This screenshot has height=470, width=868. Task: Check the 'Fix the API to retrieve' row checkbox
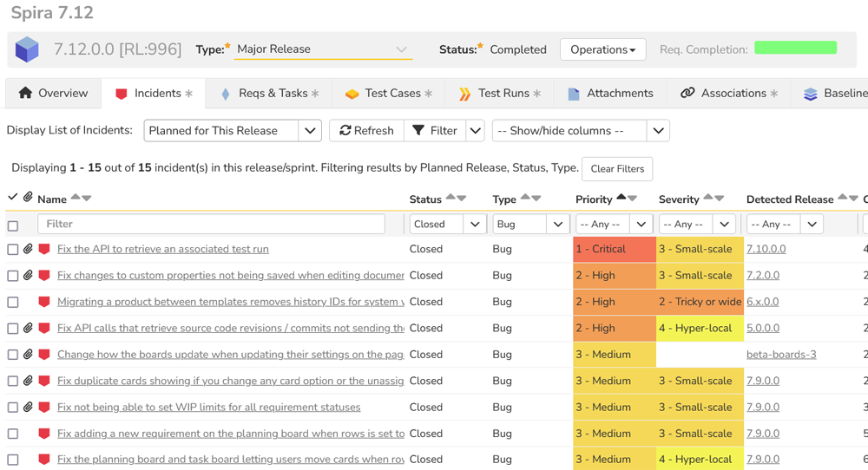pyautogui.click(x=13, y=250)
